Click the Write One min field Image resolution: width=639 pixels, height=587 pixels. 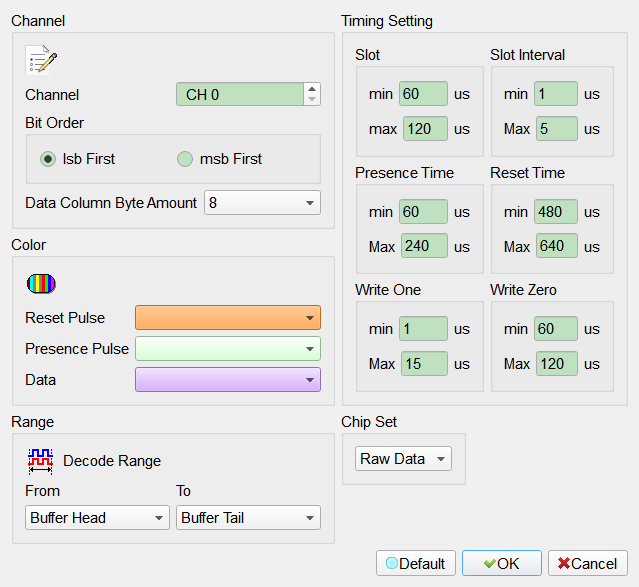(423, 329)
